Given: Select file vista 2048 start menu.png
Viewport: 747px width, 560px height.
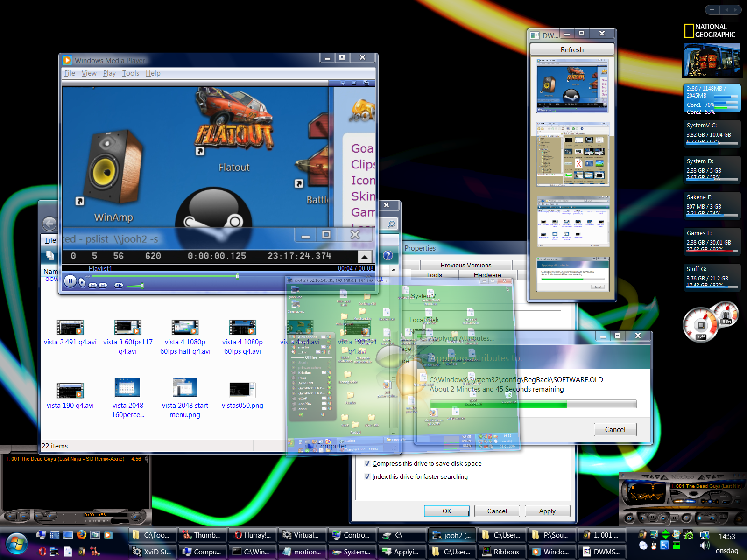Looking at the screenshot, I should 185,398.
